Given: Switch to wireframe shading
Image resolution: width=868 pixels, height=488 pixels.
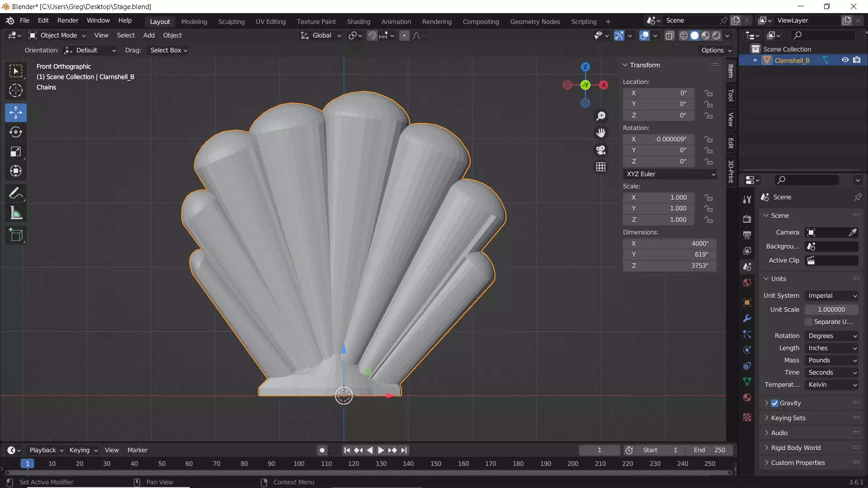Looking at the screenshot, I should point(684,35).
